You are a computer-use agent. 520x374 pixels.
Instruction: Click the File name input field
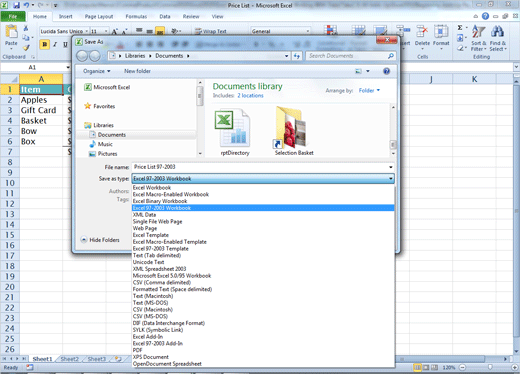coord(260,167)
